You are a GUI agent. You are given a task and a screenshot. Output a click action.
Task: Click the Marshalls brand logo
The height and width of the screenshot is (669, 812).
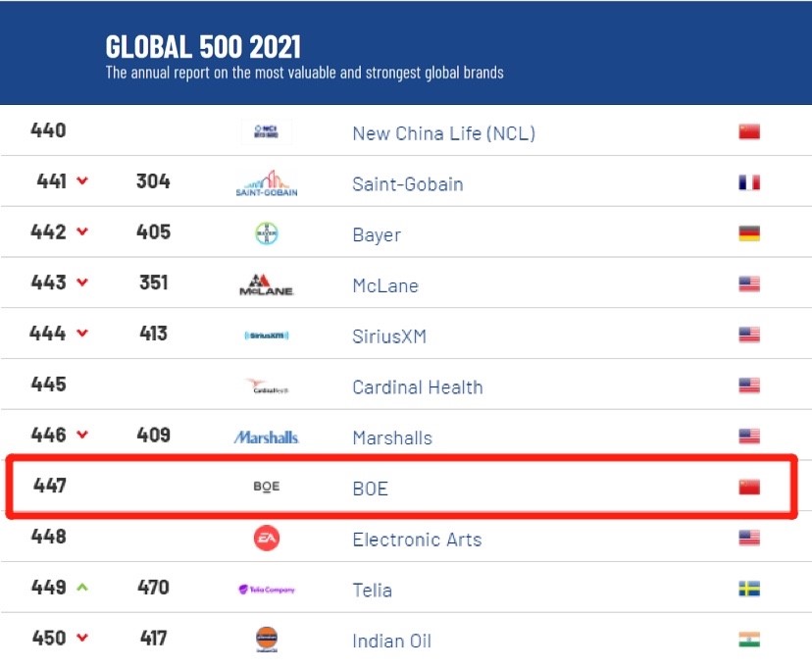[266, 437]
